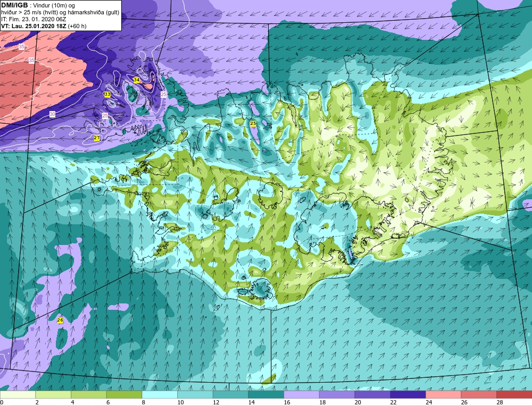The height and width of the screenshot is (406, 532).
Task: Click the scale number 22
Action: coord(393,402)
